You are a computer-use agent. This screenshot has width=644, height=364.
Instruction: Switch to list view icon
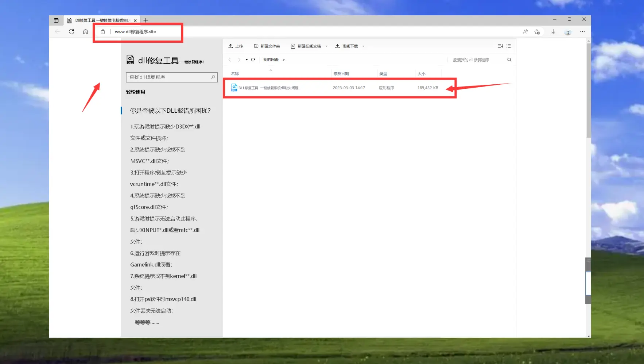pos(509,46)
